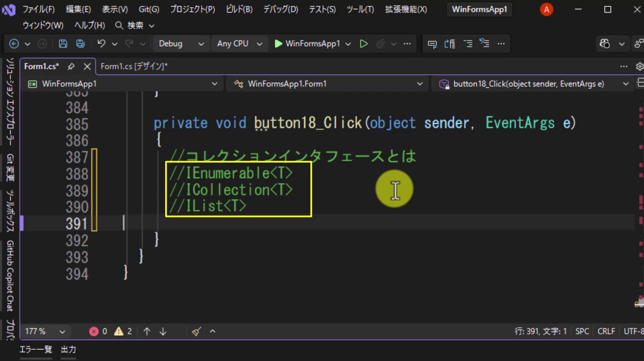Click the code cleanup options caret
This screenshot has width=644, height=361.
[212, 331]
